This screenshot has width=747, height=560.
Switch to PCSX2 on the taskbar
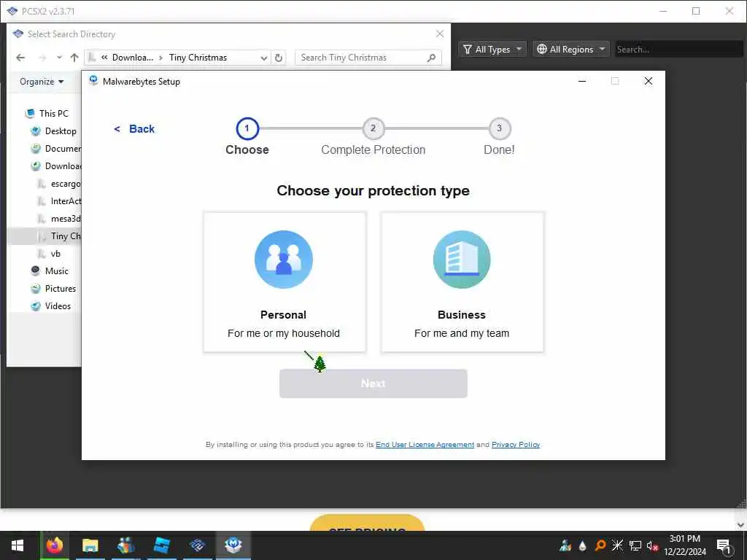(197, 545)
